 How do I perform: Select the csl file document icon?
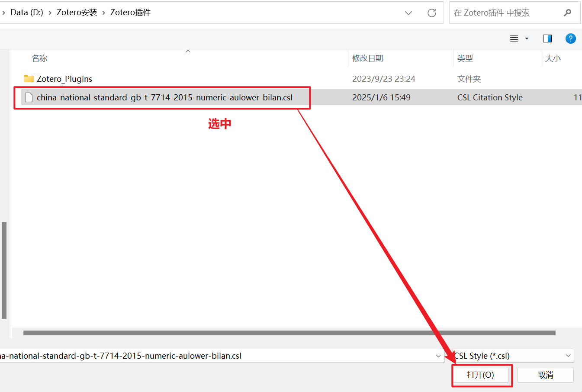(x=29, y=97)
